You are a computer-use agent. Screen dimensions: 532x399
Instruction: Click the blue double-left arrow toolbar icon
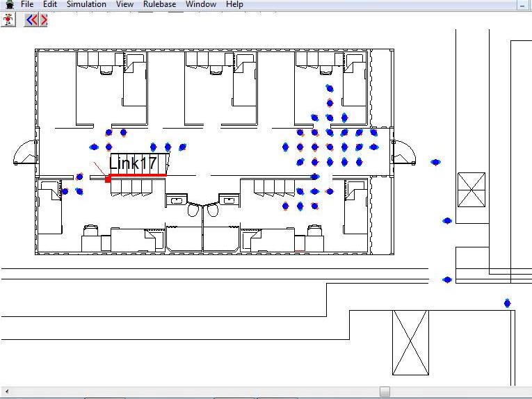tap(31, 19)
